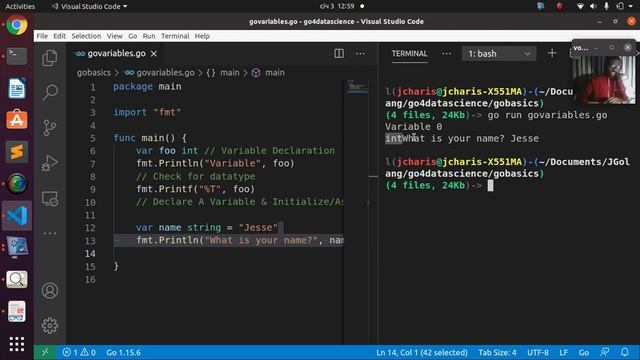Click line number 5 in gutter

(93, 138)
